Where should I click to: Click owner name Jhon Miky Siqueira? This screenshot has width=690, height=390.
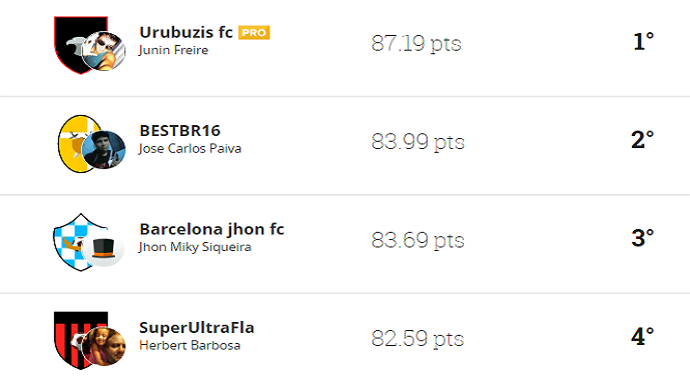(x=195, y=247)
